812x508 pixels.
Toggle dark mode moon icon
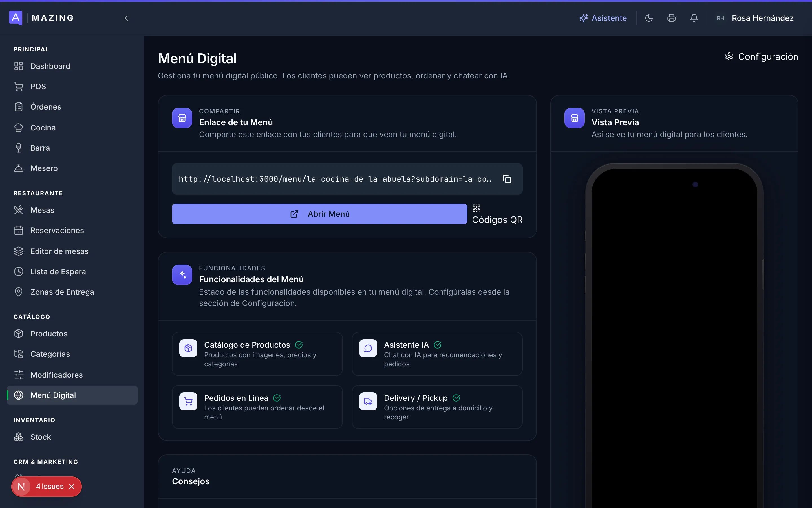pyautogui.click(x=649, y=18)
